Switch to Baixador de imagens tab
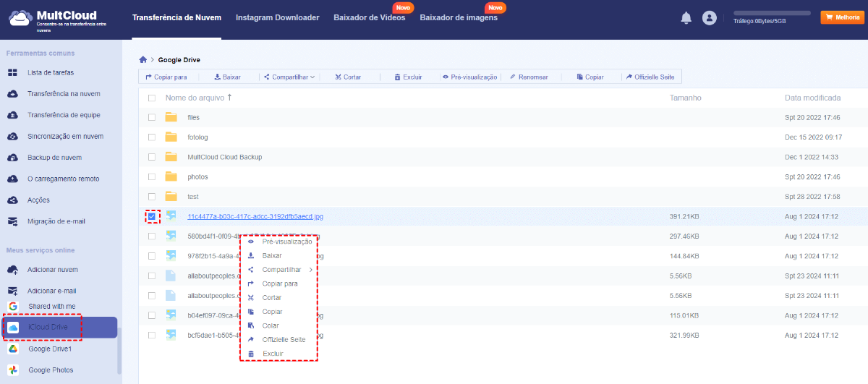 point(459,17)
